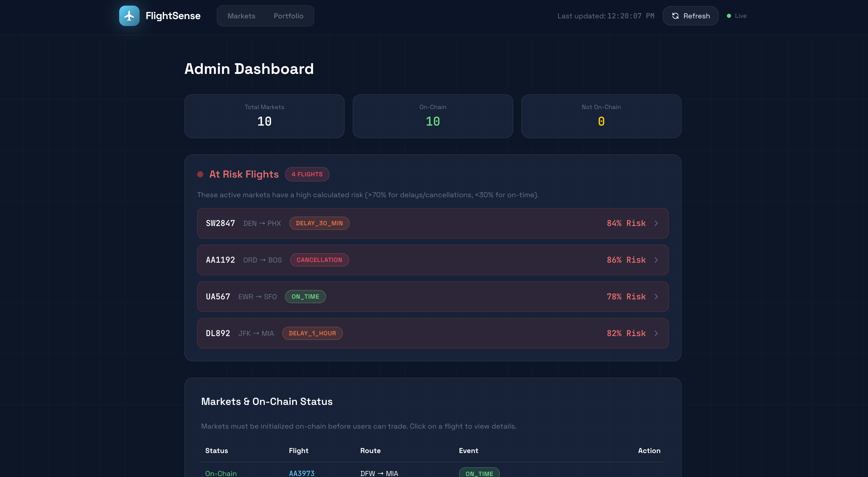Click the DELAY_1_HOUR event badge
This screenshot has height=477, width=868.
[x=312, y=333]
